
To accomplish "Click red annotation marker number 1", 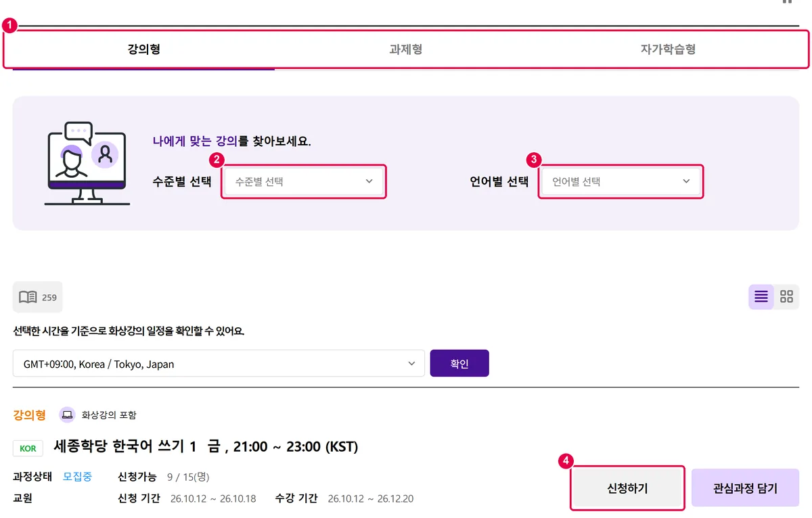I will 9,24.
